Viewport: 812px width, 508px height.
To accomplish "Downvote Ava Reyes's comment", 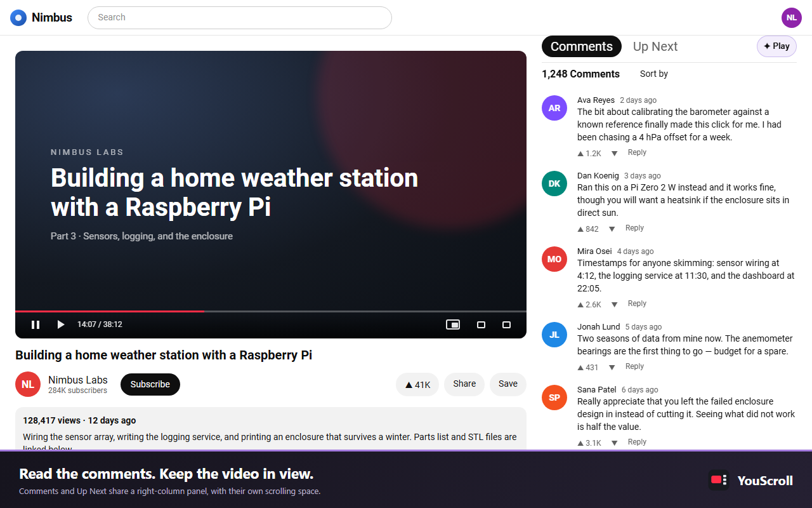I will click(x=614, y=154).
